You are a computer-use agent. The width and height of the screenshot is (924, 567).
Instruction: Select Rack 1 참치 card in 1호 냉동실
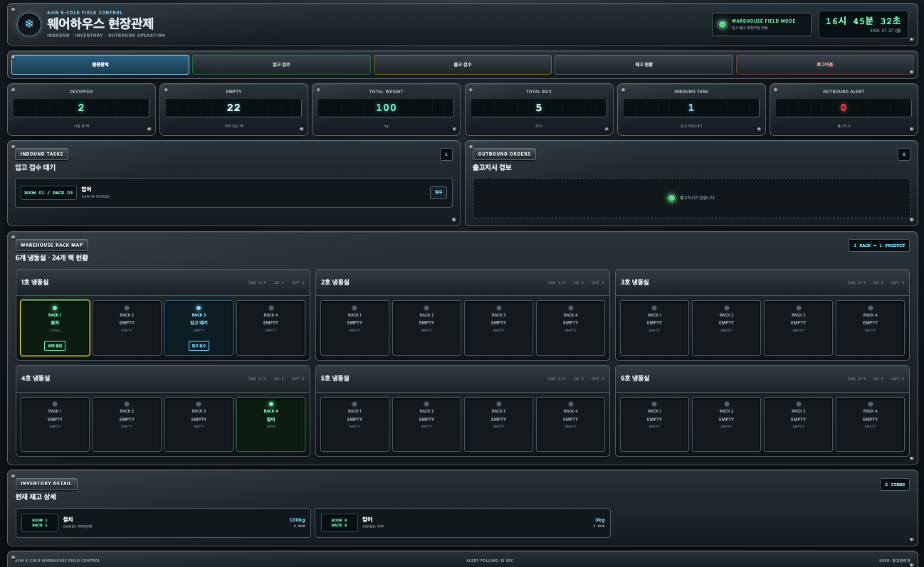pos(55,328)
